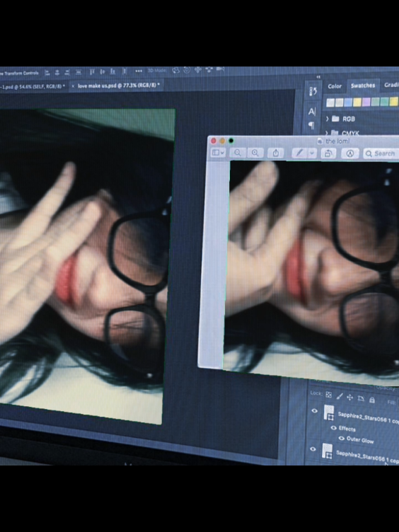Select thumbnail of Sapphire2_Stars056 layer with Effects

pyautogui.click(x=328, y=413)
